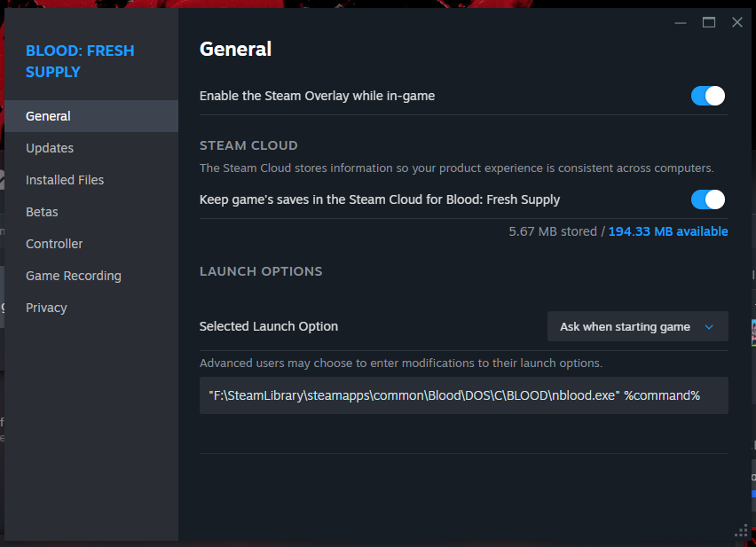Minimize the properties window
The width and height of the screenshot is (756, 547).
(x=681, y=22)
